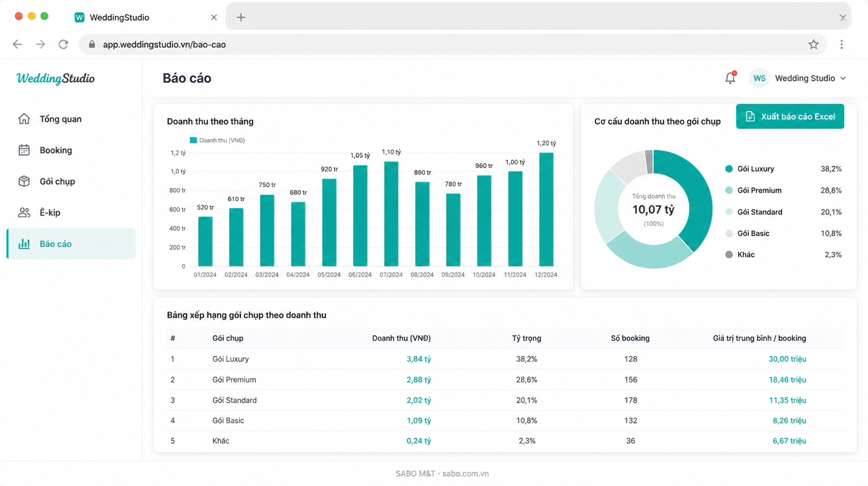
Task: Click Gói Standard in the ranking table
Action: click(x=234, y=400)
